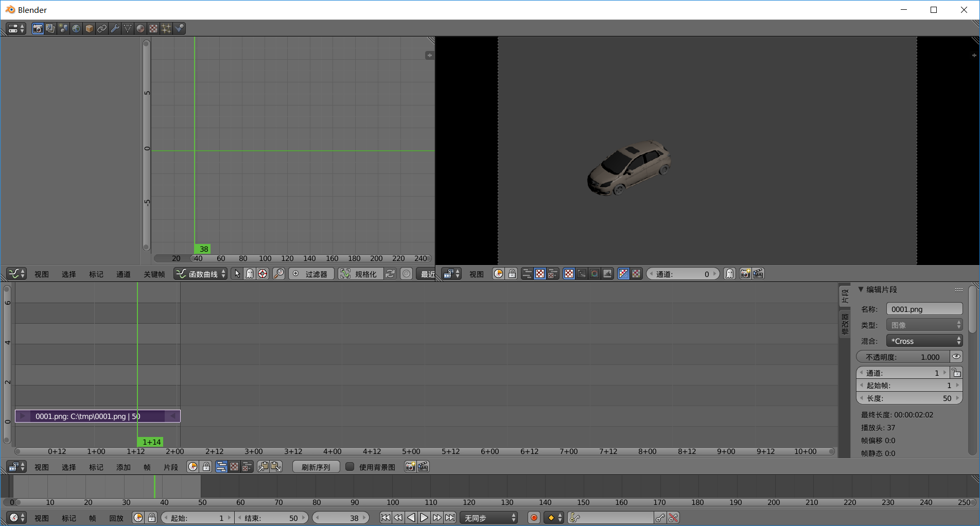The image size is (980, 526).
Task: Click the magnifier zoom icon in Graph Editor header
Action: click(278, 274)
